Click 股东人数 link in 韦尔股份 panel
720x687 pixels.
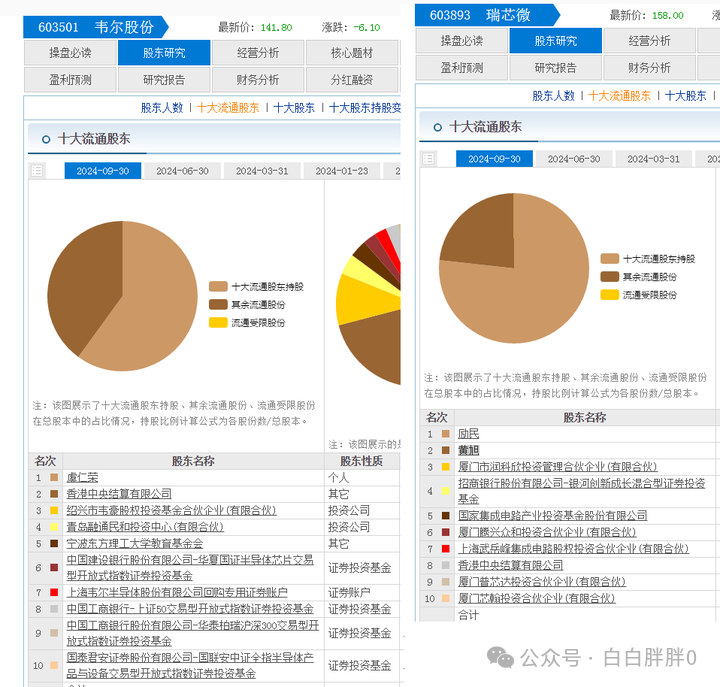162,108
